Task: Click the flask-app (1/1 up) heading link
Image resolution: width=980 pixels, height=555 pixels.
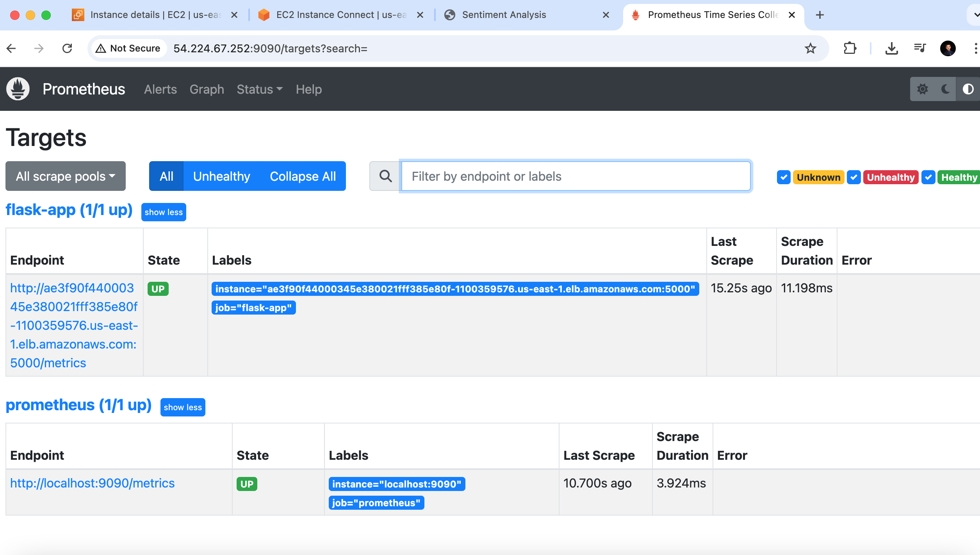Action: tap(69, 210)
